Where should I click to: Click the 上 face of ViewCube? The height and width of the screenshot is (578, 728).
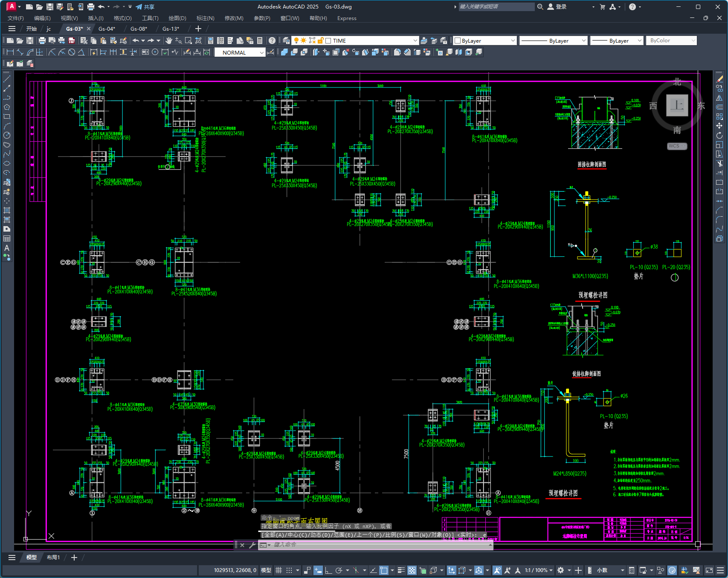677,105
